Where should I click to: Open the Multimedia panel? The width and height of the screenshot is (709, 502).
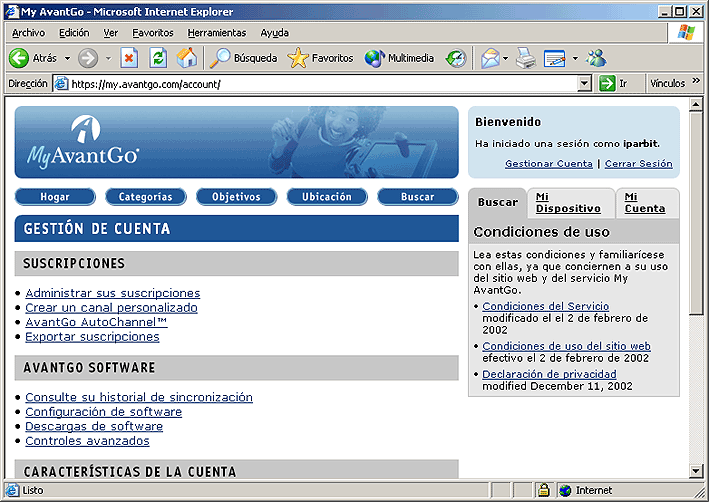(400, 58)
